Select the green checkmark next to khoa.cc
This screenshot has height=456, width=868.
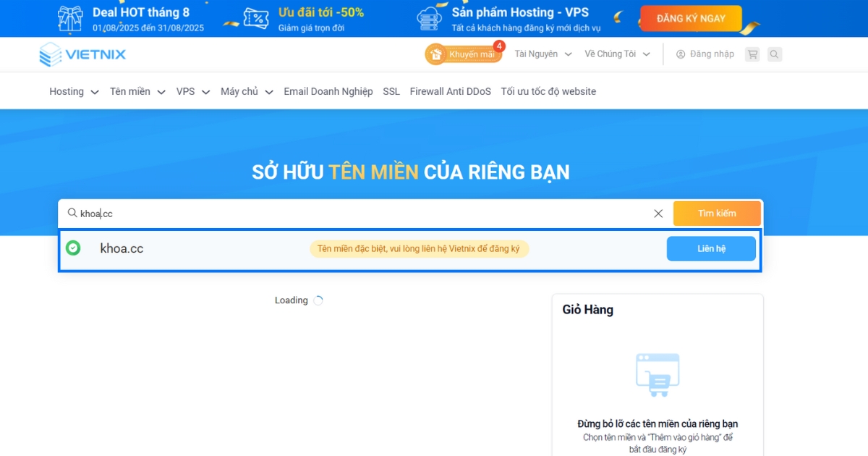tap(73, 248)
